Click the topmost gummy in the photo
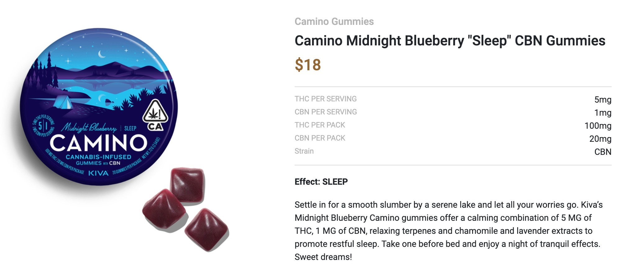644x273 pixels. 187,184
